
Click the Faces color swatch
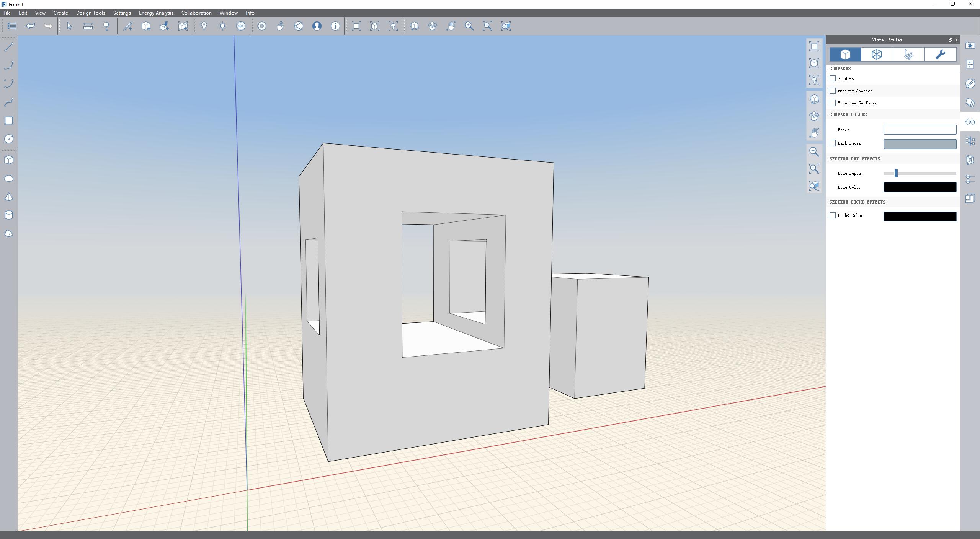pyautogui.click(x=920, y=130)
